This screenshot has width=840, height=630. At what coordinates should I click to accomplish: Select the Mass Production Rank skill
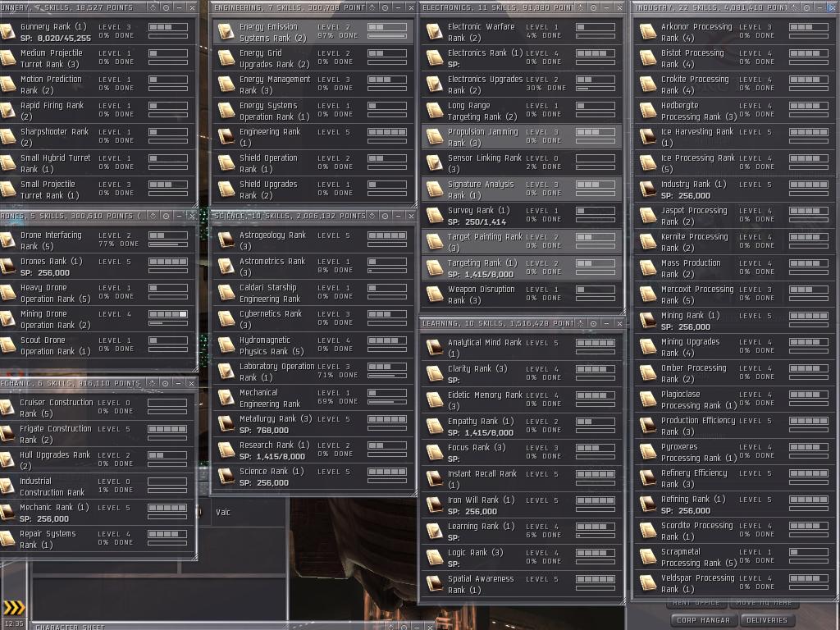click(x=735, y=268)
